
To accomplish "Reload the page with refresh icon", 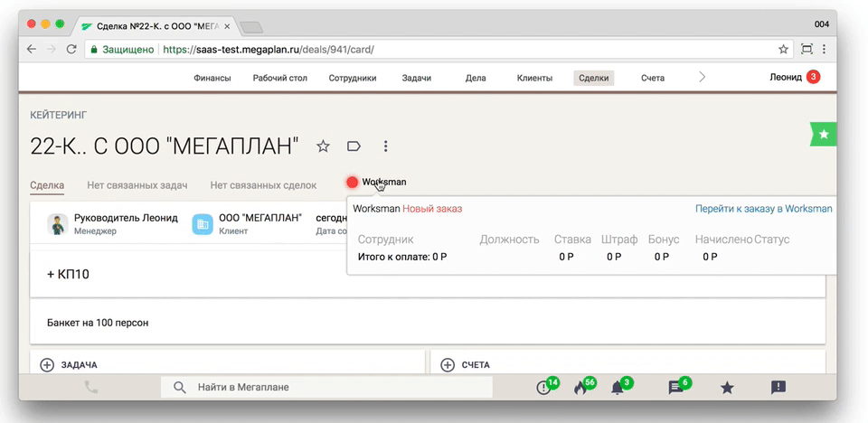I will click(71, 50).
